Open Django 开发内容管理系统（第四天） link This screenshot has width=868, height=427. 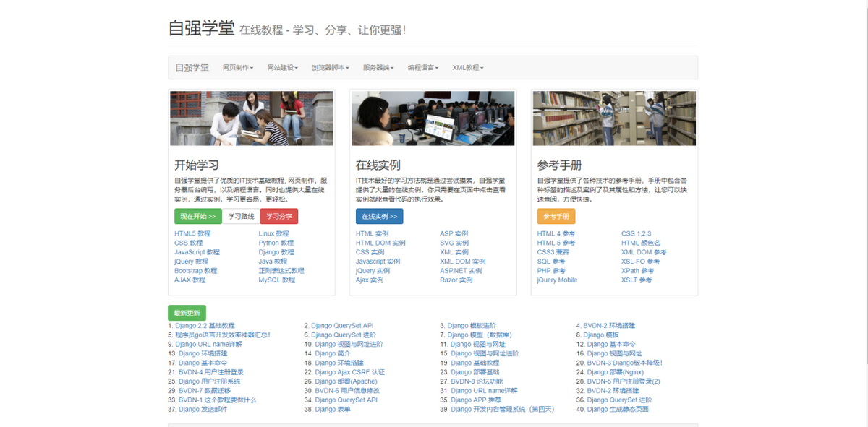pos(503,409)
